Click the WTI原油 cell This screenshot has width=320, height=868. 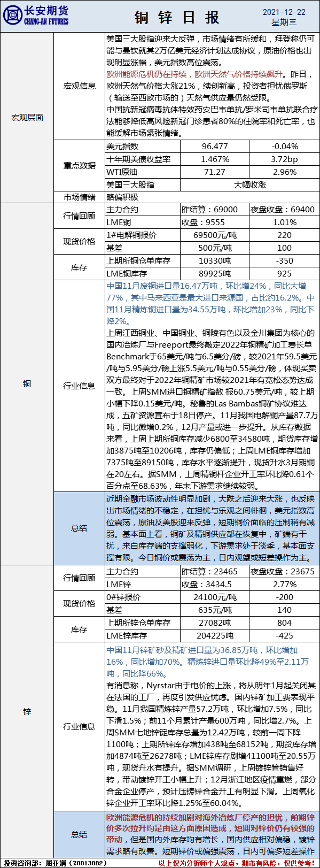(x=143, y=172)
